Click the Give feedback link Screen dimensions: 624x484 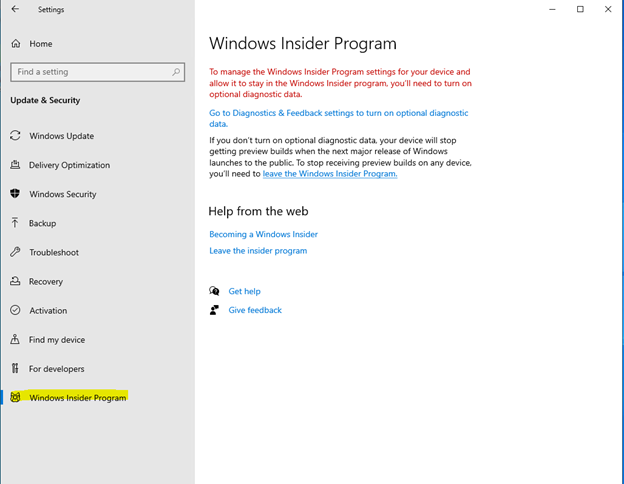255,310
